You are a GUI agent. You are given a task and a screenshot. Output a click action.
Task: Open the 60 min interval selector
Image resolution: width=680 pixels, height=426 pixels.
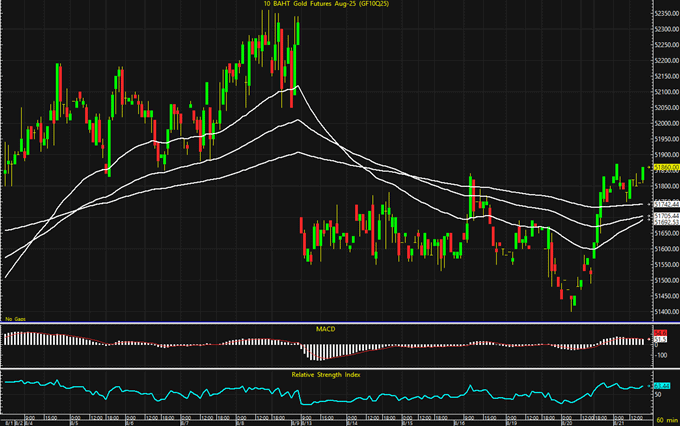(663, 420)
